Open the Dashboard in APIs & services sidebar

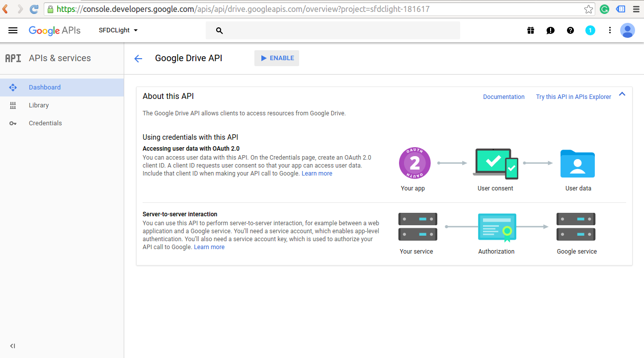point(45,87)
